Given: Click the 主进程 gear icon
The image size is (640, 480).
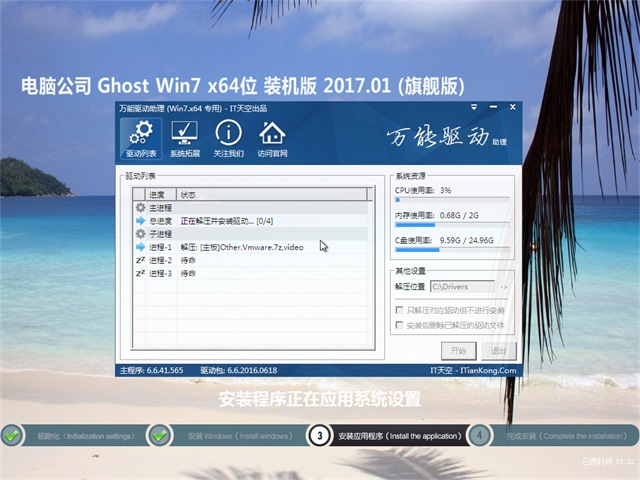Looking at the screenshot, I should pos(140,208).
